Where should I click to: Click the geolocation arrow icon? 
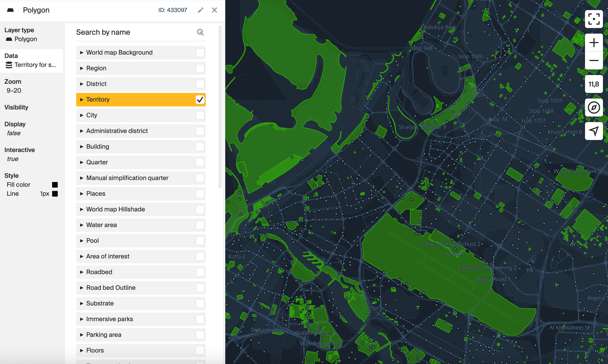pos(594,131)
